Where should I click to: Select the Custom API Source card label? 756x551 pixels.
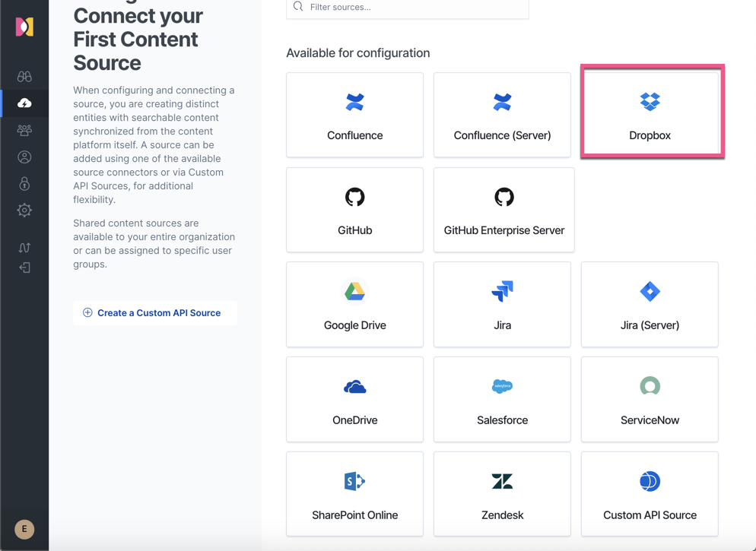pos(650,515)
